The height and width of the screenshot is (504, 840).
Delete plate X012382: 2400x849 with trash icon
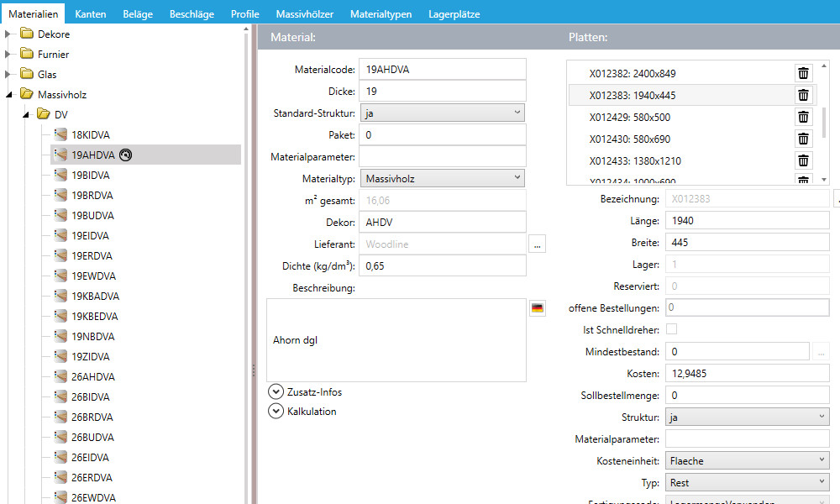click(x=803, y=73)
